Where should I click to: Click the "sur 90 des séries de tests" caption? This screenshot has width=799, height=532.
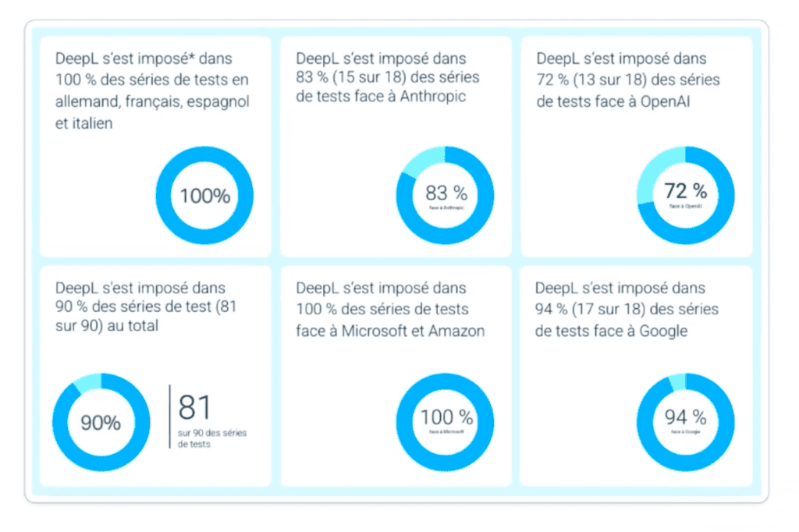click(x=212, y=438)
